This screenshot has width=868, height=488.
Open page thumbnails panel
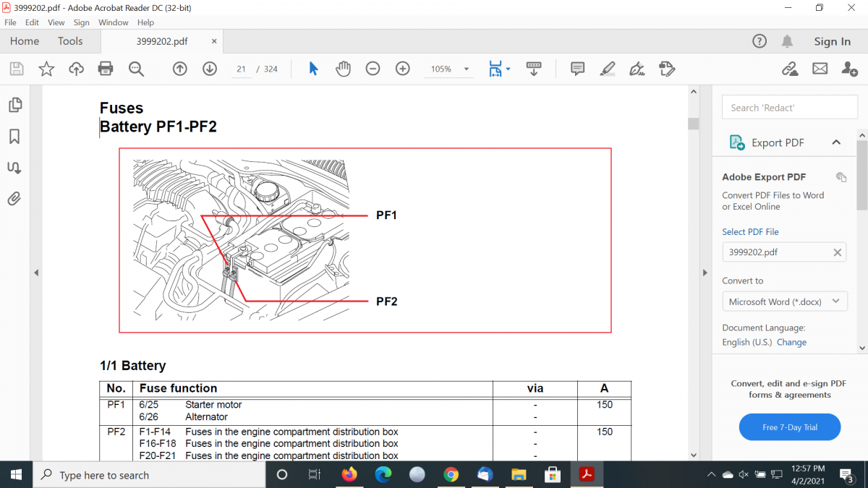pos(14,106)
